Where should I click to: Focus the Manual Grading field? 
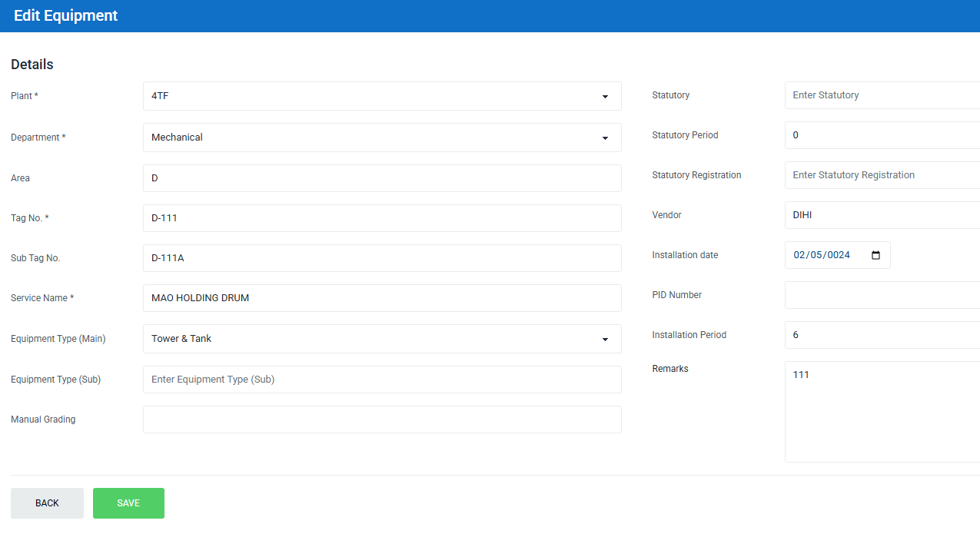coord(382,420)
